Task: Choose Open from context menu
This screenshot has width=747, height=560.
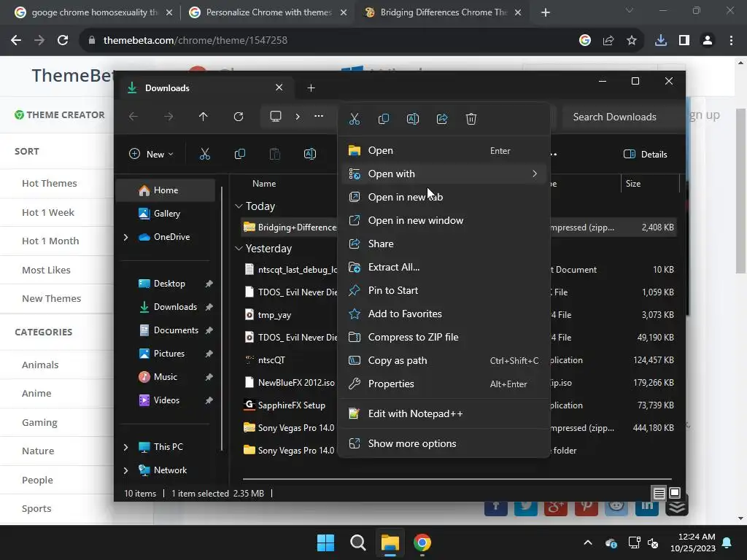Action: (444, 150)
